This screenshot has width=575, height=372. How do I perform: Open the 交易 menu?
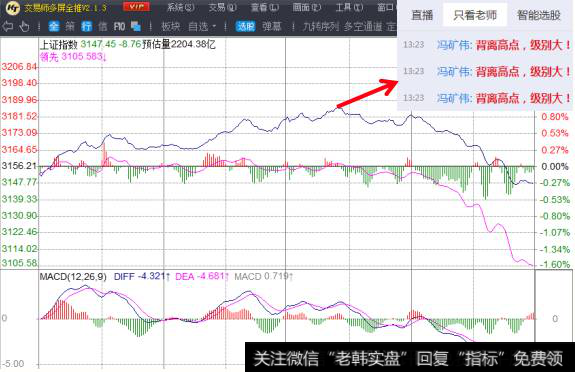coord(223,7)
